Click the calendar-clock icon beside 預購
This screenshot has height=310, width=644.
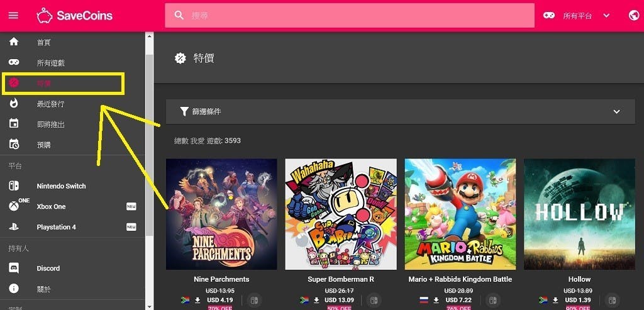coord(14,145)
